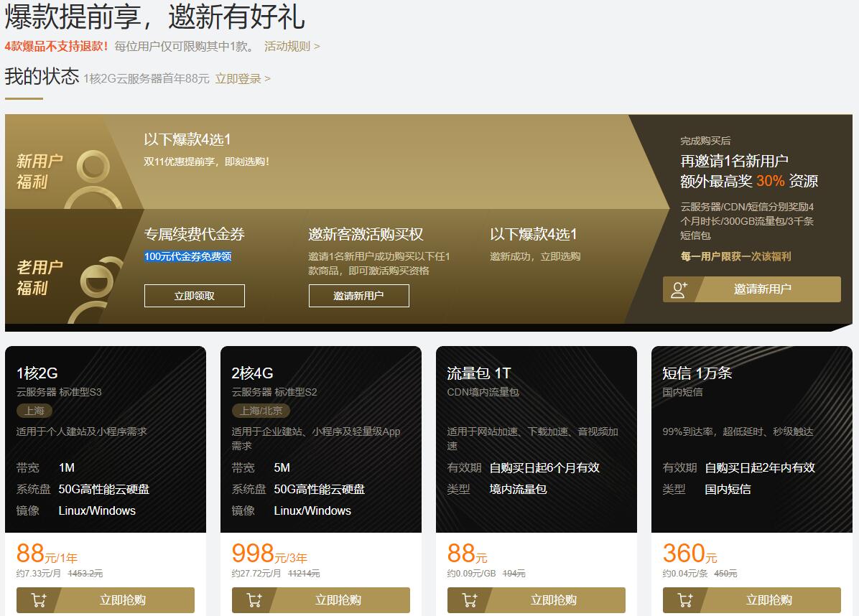Click the 每一用户限获一次该福利 note
The height and width of the screenshot is (616, 859).
pyautogui.click(x=735, y=256)
